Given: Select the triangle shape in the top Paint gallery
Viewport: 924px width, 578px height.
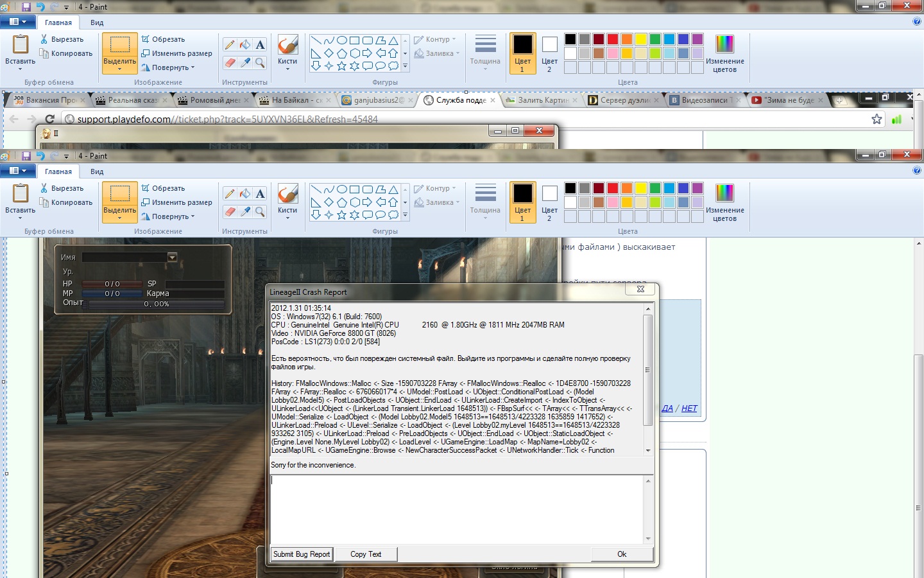Looking at the screenshot, I should click(x=393, y=40).
